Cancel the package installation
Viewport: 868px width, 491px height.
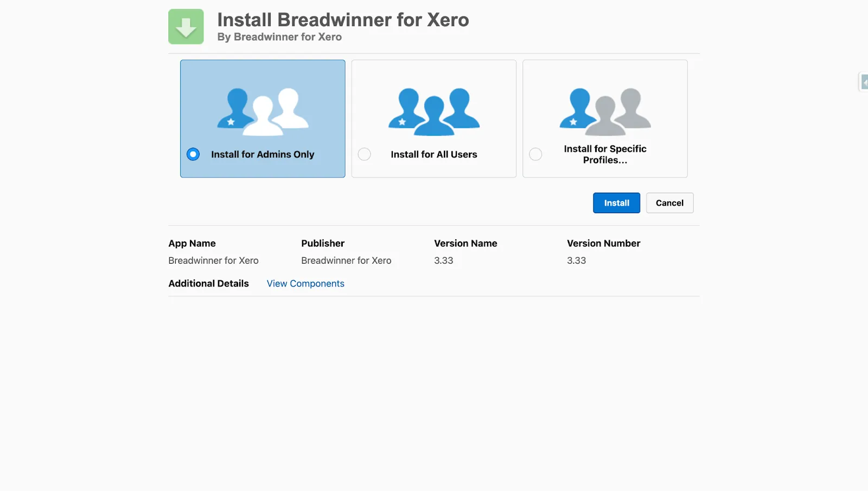pyautogui.click(x=669, y=203)
